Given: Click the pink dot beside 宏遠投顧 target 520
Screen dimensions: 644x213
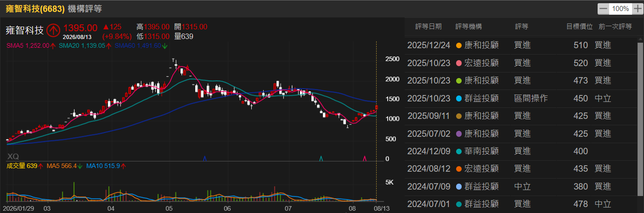Looking at the screenshot, I should click(458, 63).
